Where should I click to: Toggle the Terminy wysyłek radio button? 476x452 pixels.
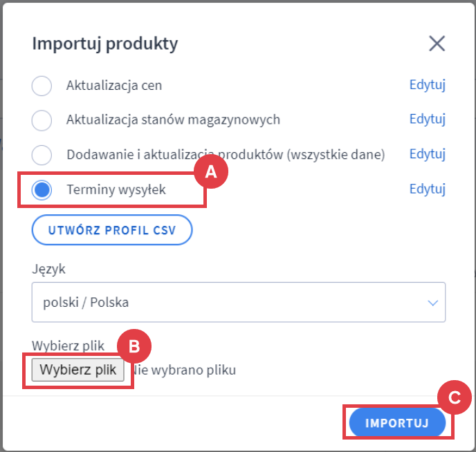42,189
